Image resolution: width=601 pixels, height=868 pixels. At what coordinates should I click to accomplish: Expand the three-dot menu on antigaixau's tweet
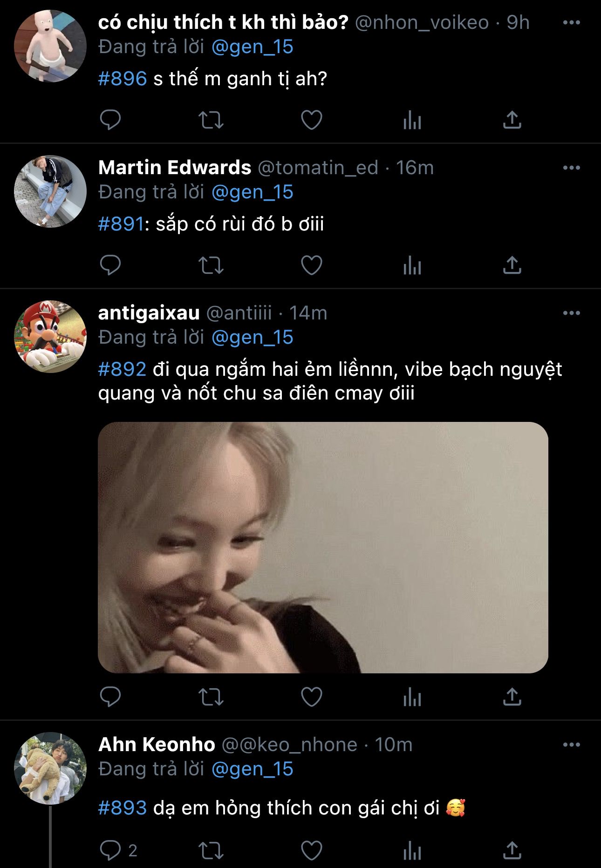(x=572, y=313)
